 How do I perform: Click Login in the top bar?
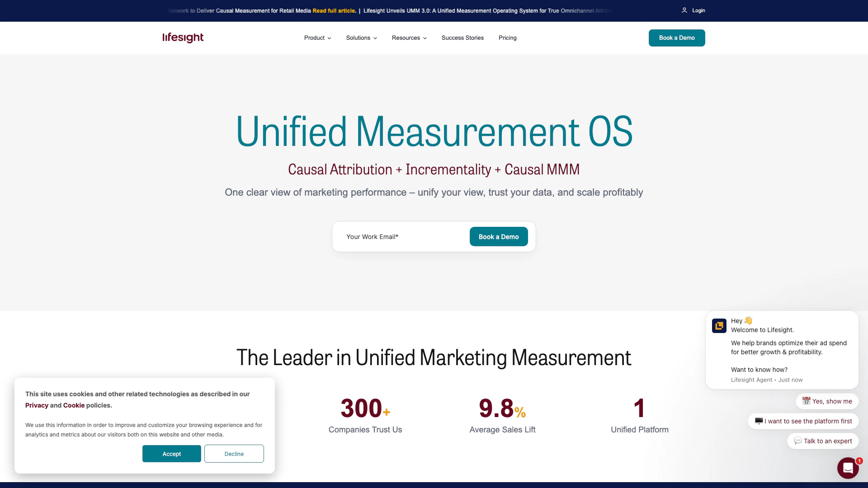(698, 10)
